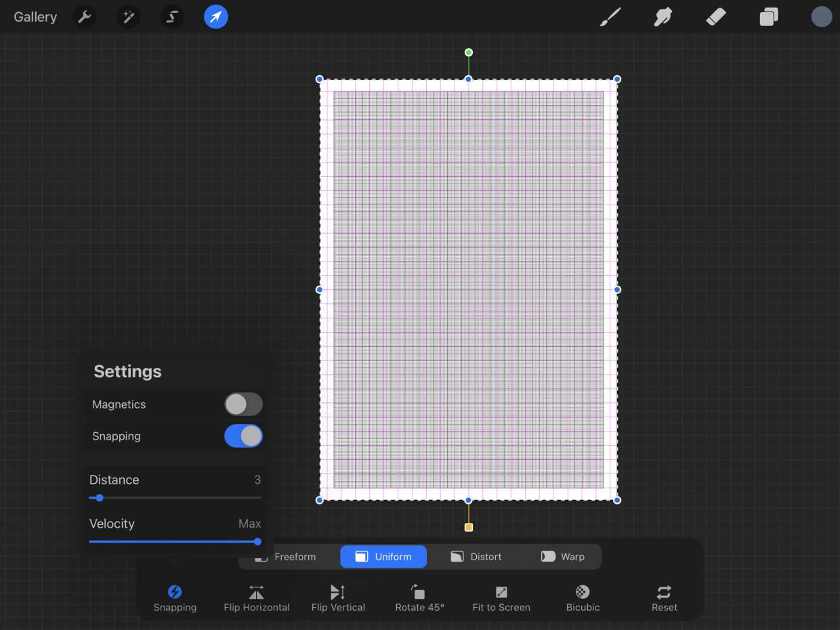840x630 pixels.
Task: Click the Distance slider track
Action: pyautogui.click(x=175, y=498)
